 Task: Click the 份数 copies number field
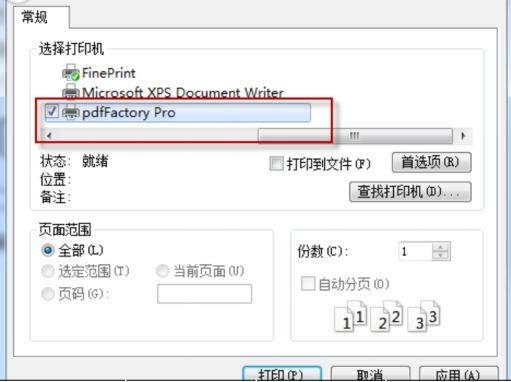pos(415,251)
